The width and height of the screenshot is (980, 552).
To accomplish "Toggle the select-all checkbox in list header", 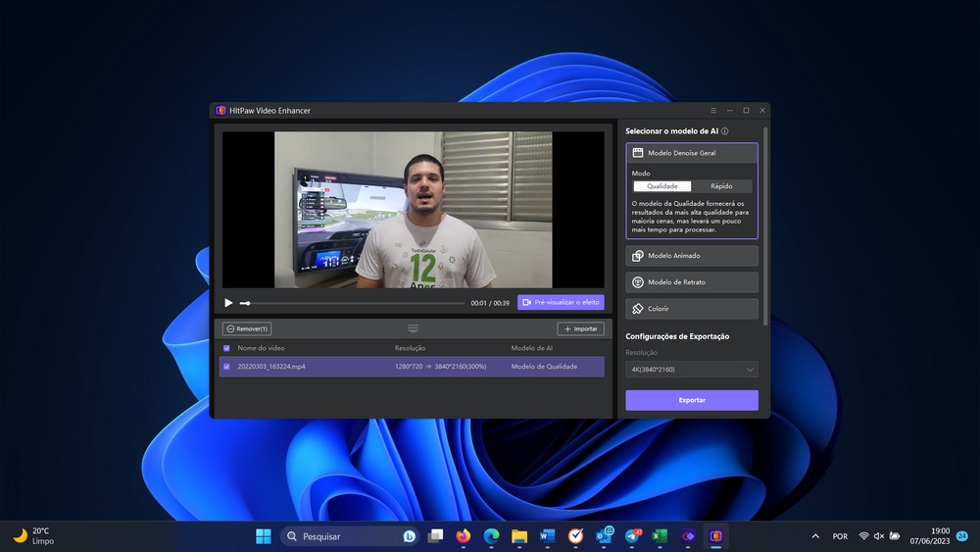I will coord(226,348).
